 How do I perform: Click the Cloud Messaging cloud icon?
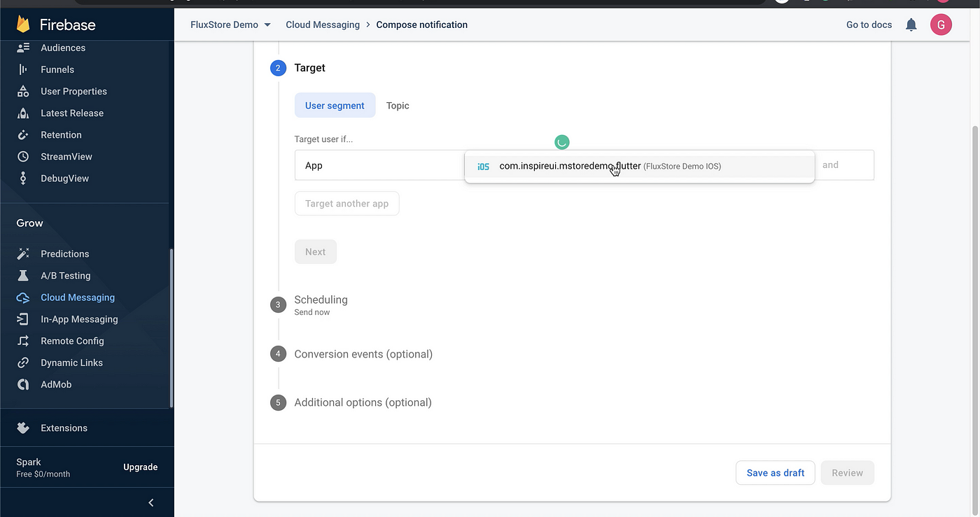coord(23,297)
